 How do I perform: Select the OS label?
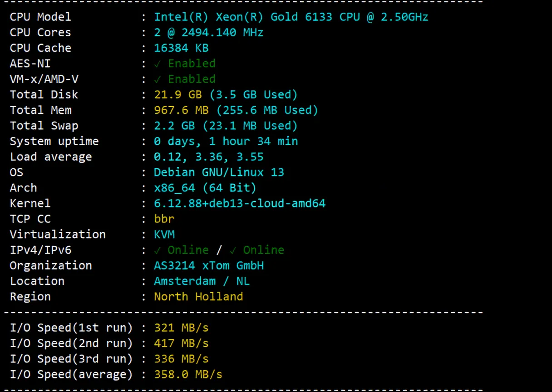(x=16, y=172)
